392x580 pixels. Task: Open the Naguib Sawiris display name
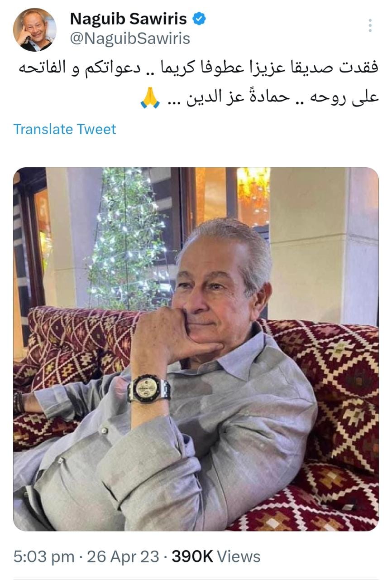[128, 19]
